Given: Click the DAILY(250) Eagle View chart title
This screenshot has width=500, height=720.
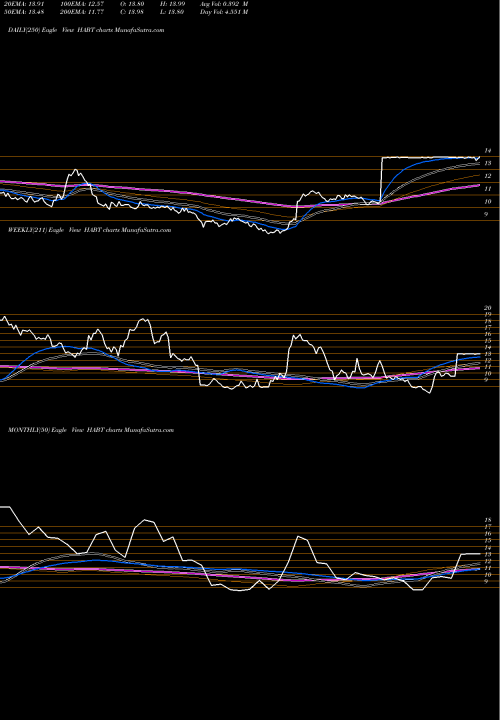Looking at the screenshot, I should (x=86, y=30).
